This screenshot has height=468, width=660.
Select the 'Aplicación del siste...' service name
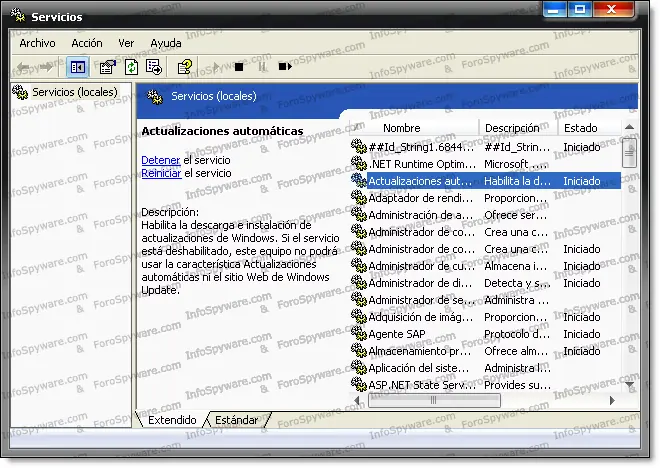(x=418, y=368)
